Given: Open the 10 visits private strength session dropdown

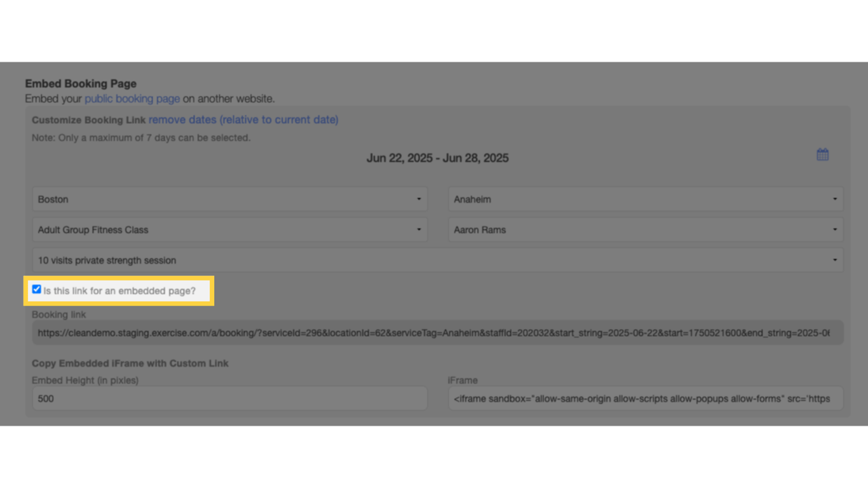Looking at the screenshot, I should 437,260.
